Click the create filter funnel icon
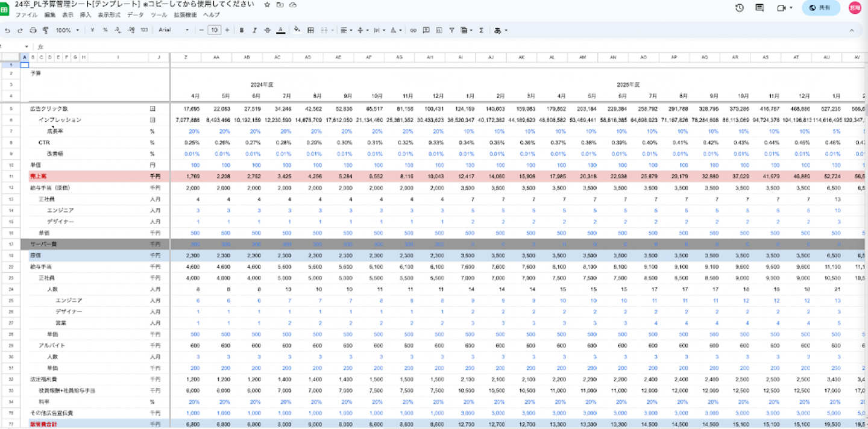This screenshot has height=429, width=868. click(x=451, y=30)
